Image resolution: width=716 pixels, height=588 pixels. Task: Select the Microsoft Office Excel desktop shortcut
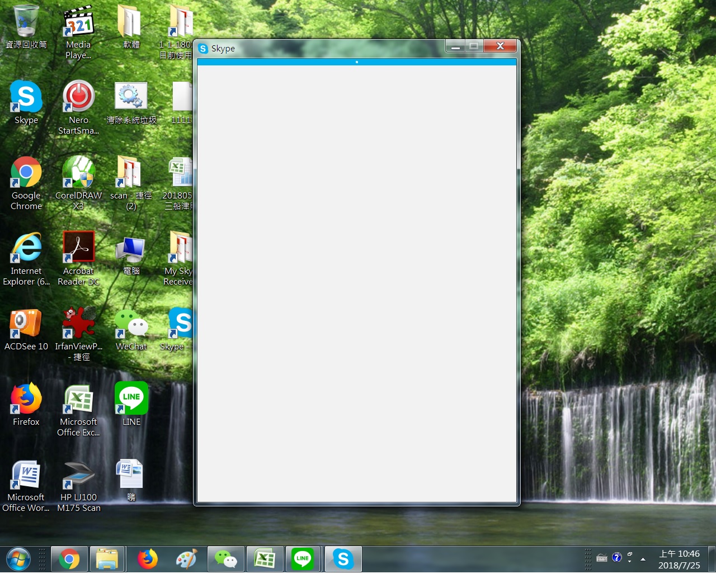pyautogui.click(x=78, y=410)
